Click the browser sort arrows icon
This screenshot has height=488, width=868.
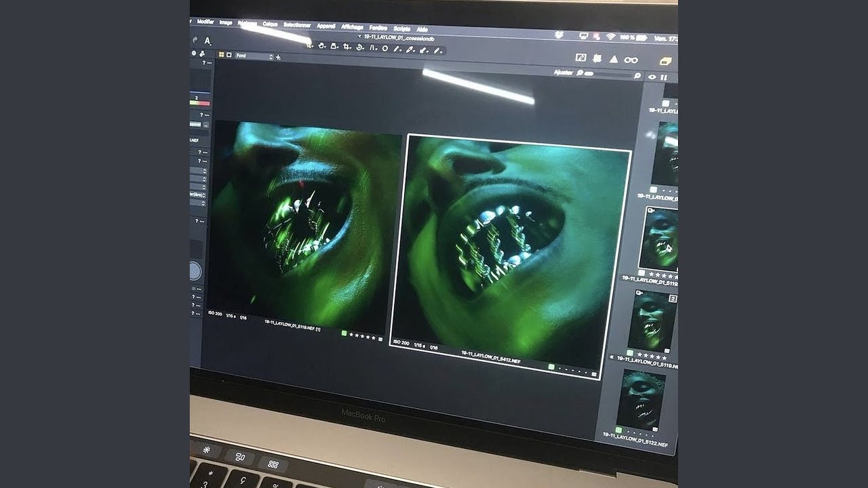click(x=664, y=78)
